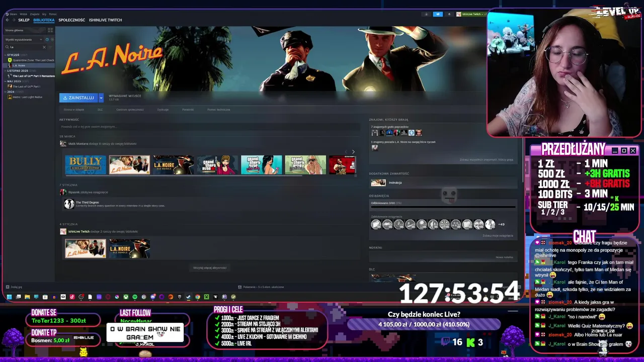Click the Task View taskbar icon
644x362 pixels.
(x=18, y=297)
